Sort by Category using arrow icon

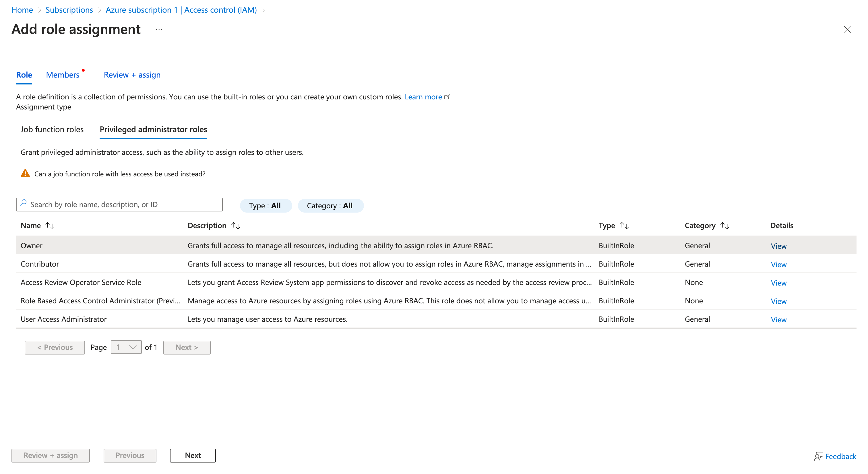coord(724,226)
